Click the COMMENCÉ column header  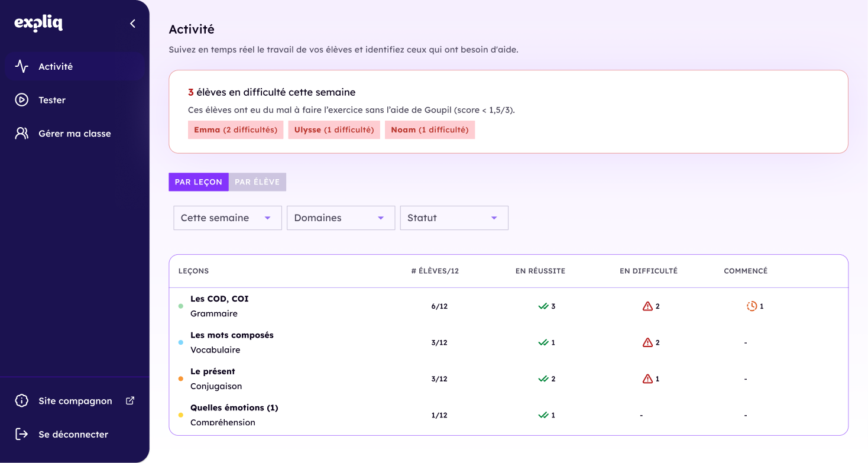pyautogui.click(x=746, y=271)
